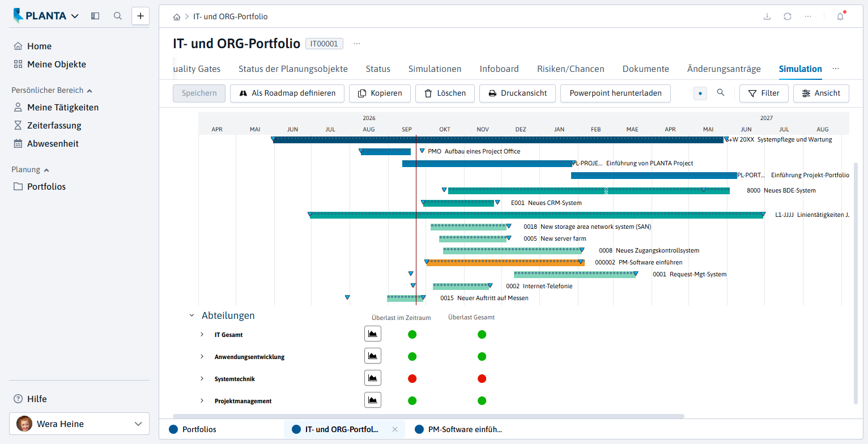Open the Änderungsanträge tab
868x444 pixels.
(x=724, y=69)
